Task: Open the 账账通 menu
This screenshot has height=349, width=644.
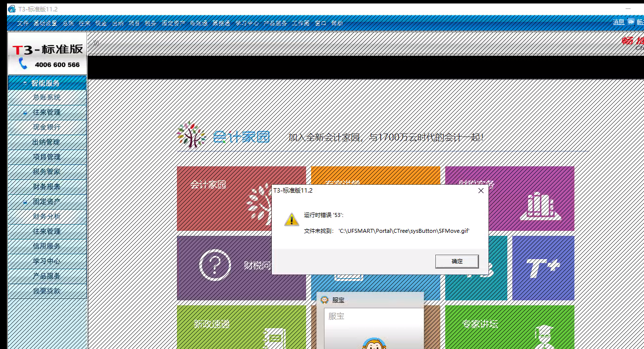Action: (x=198, y=23)
